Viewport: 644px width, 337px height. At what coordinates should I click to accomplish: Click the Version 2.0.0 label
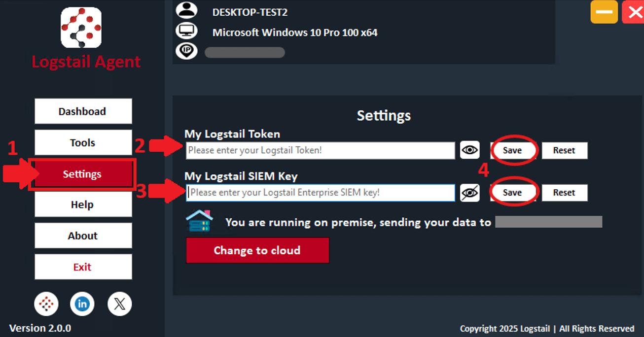point(40,328)
